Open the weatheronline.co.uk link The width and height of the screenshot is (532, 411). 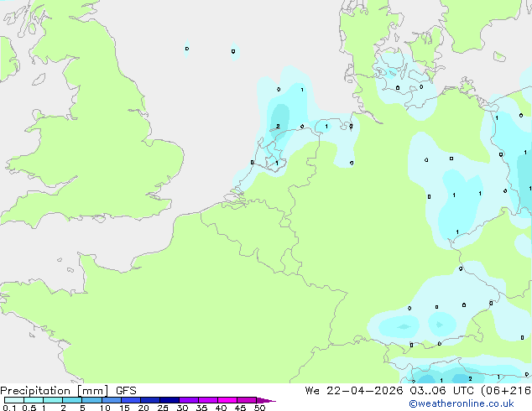click(x=462, y=403)
